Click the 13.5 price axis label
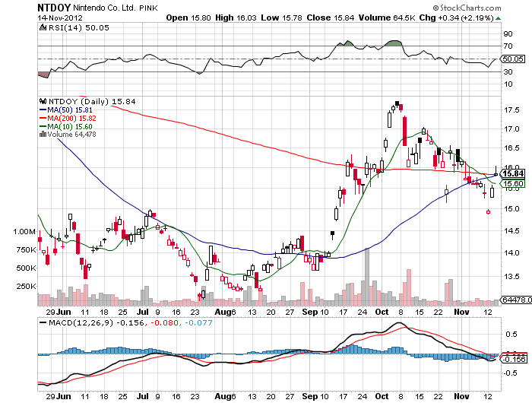This screenshot has height=403, width=532. click(511, 276)
